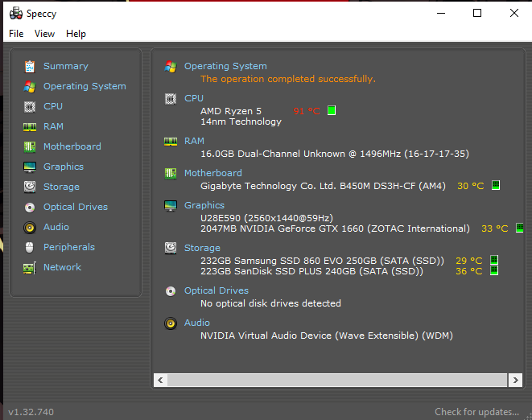Screen dimensions: 532x420
Task: Select Audio in the sidebar
Action: [56, 227]
